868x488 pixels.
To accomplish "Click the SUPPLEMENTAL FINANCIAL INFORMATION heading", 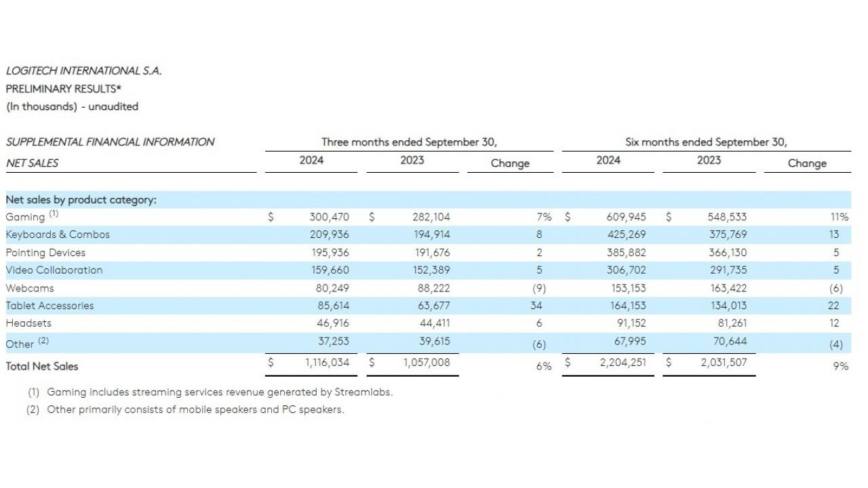I will pyautogui.click(x=110, y=142).
